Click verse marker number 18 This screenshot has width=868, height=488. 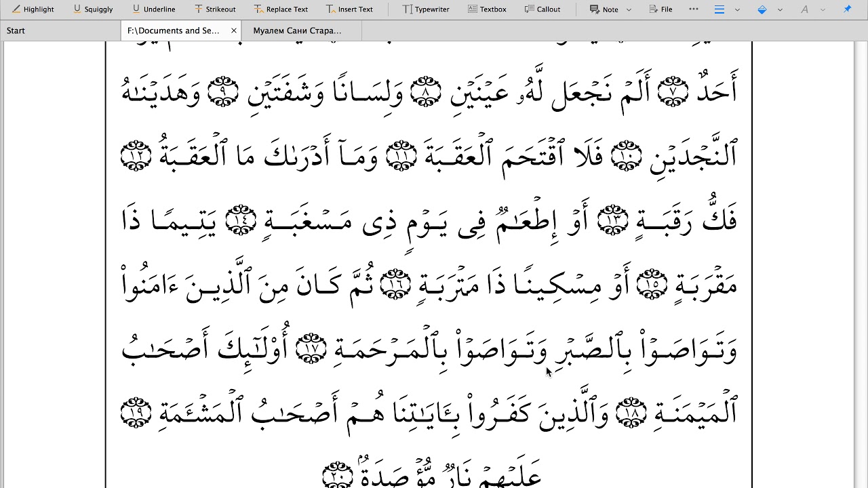click(x=631, y=413)
